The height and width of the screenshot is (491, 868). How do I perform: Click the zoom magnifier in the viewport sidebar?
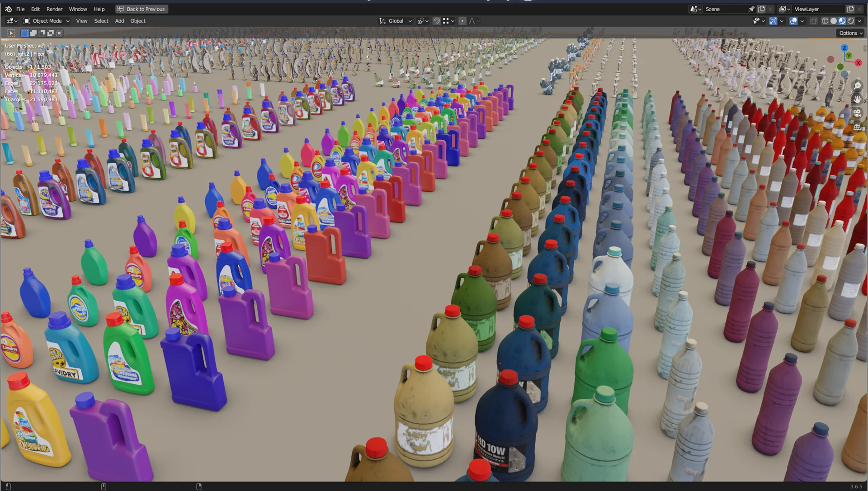point(858,85)
